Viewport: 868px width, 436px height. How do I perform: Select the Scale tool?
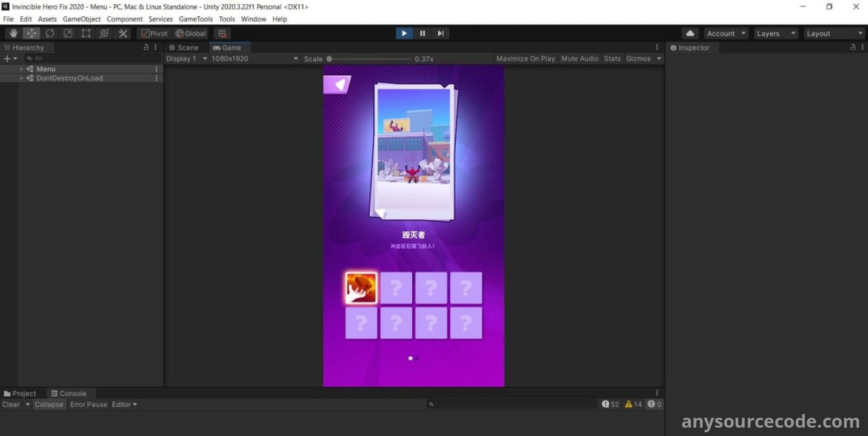coord(68,33)
